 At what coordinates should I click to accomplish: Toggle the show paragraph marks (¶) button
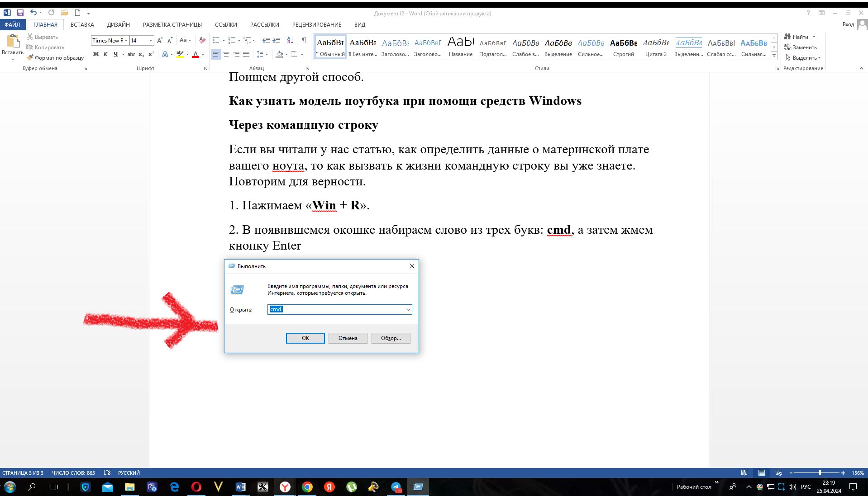(x=304, y=40)
